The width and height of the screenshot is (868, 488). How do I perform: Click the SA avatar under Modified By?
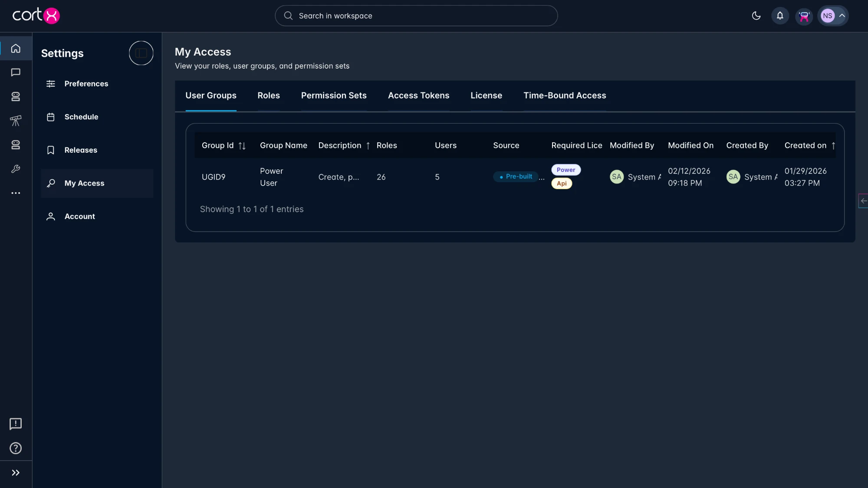pyautogui.click(x=617, y=177)
